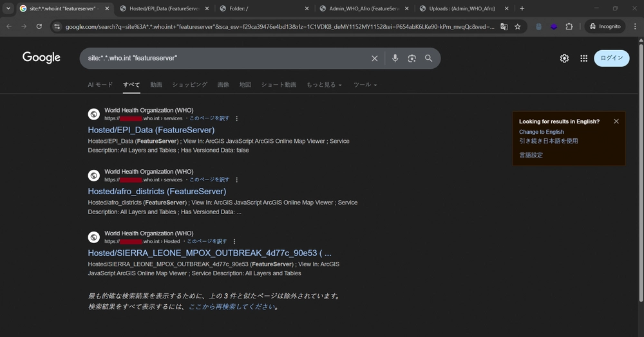Close the Folder: / tab
The image size is (644, 337).
coord(307,8)
